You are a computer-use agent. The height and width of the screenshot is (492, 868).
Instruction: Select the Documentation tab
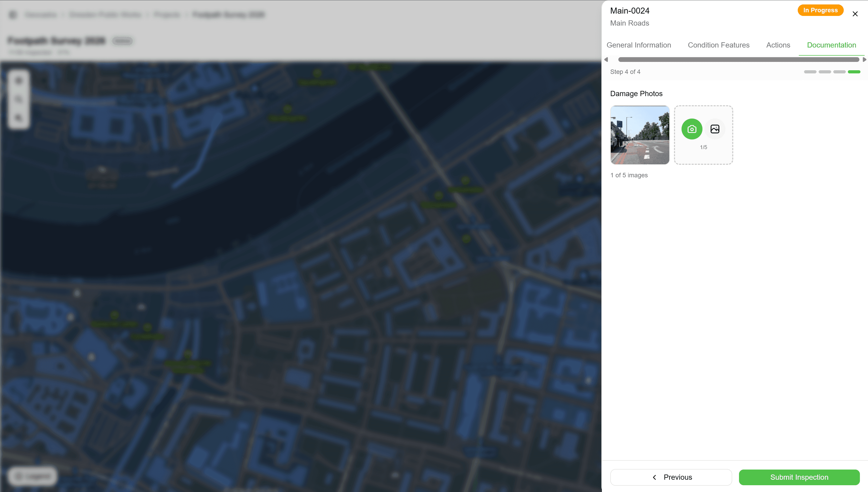[831, 45]
